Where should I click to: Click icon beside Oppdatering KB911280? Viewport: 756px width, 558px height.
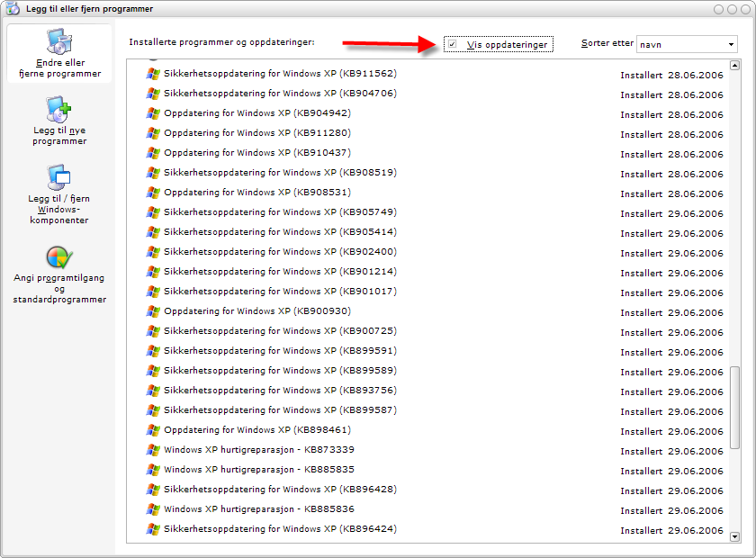pos(153,133)
